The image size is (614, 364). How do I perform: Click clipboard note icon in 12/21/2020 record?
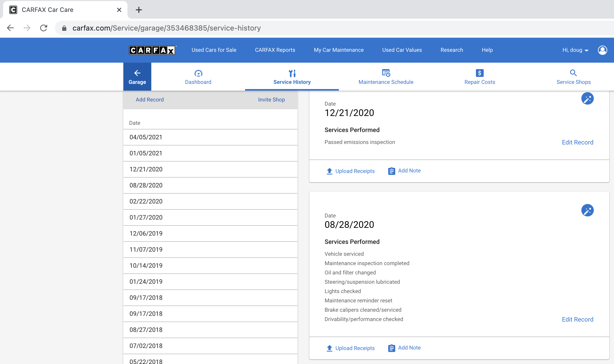391,171
